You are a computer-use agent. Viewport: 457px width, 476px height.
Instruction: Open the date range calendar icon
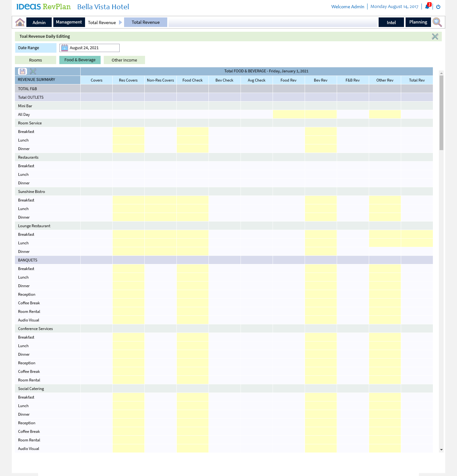[x=64, y=48]
